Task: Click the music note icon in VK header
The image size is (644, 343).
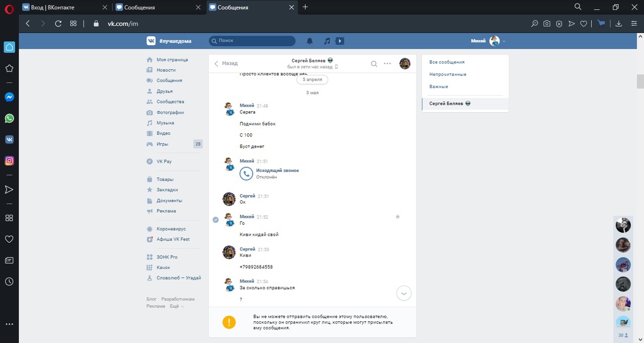Action: pyautogui.click(x=327, y=41)
